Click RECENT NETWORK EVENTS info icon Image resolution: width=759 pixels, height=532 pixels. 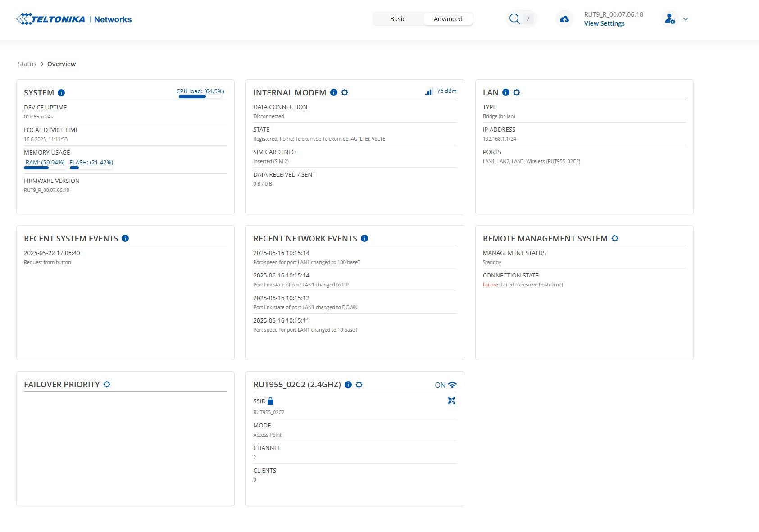point(364,238)
